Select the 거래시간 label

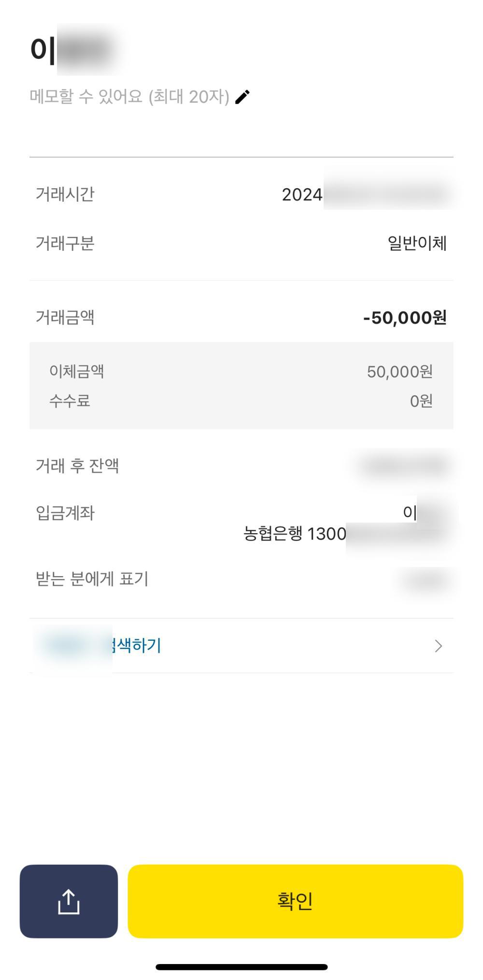point(65,194)
